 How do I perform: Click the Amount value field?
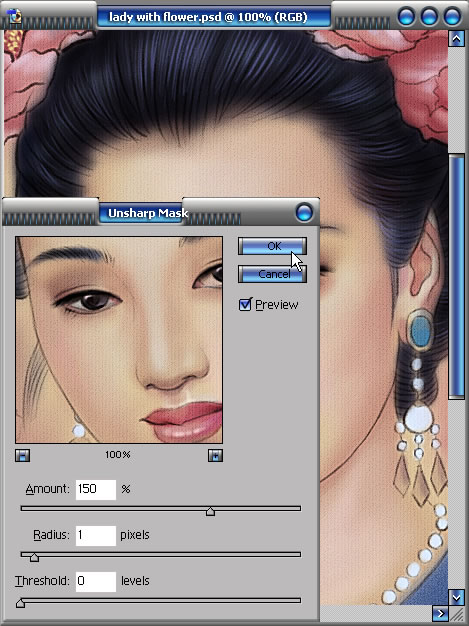point(96,489)
